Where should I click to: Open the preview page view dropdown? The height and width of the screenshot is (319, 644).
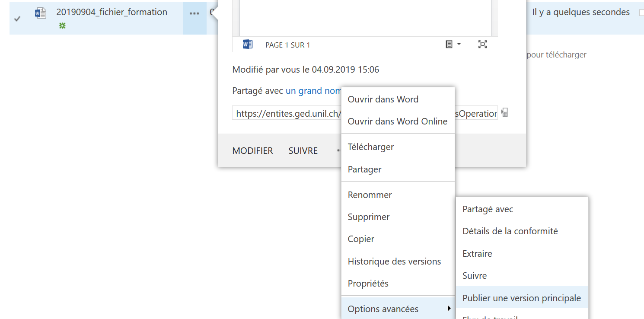click(x=453, y=44)
